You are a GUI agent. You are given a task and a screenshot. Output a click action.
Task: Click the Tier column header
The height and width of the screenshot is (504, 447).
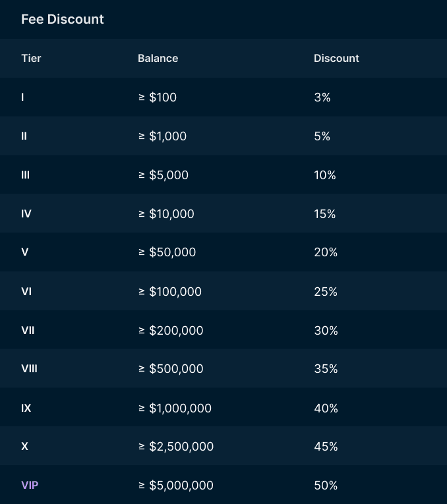[31, 58]
